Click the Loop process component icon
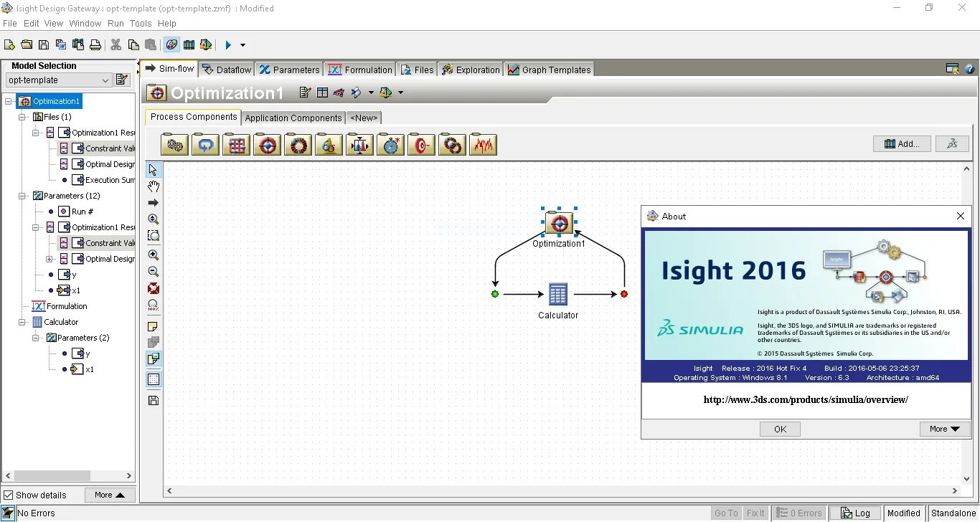The image size is (980, 522). pos(205,145)
